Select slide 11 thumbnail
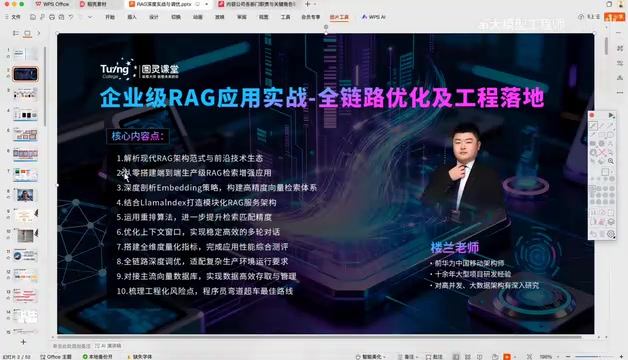628x360 pixels. [x=25, y=255]
